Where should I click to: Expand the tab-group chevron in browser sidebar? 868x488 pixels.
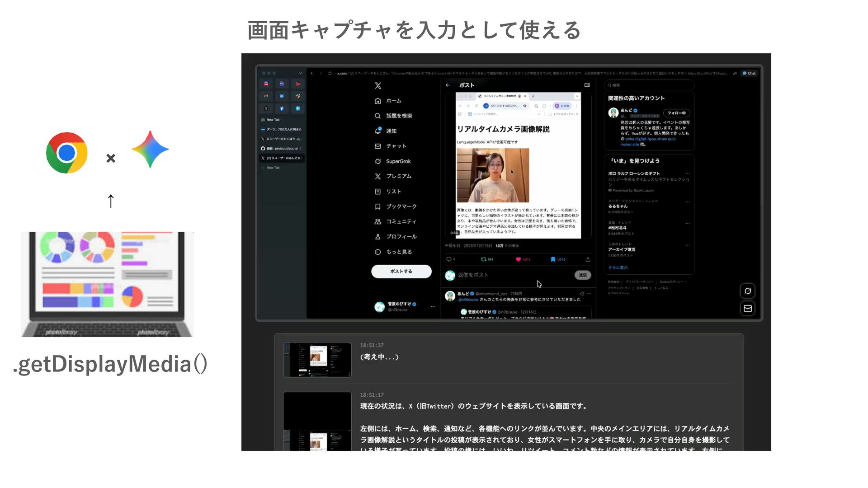click(301, 73)
